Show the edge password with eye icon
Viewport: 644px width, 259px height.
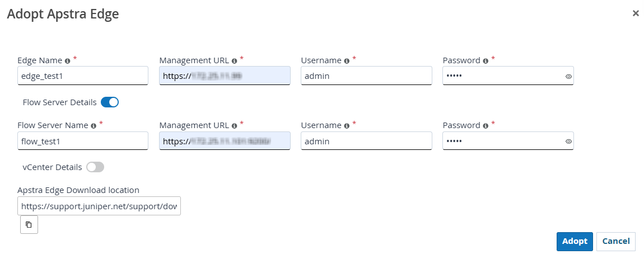[568, 76]
